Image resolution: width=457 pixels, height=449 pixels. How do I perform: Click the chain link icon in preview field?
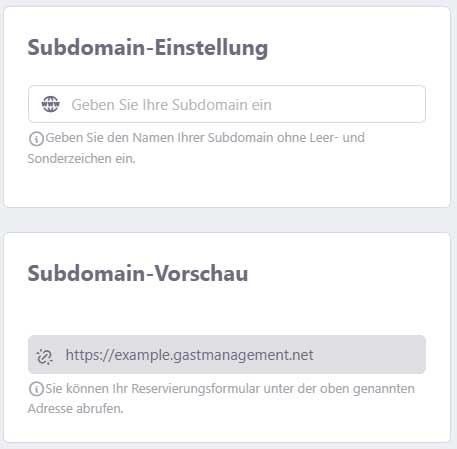44,356
